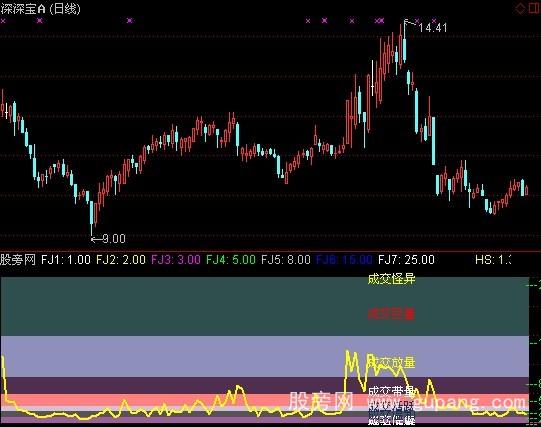Screen dimensions: 541x427
Task: Click the 14.41 high price label
Action: tap(433, 28)
